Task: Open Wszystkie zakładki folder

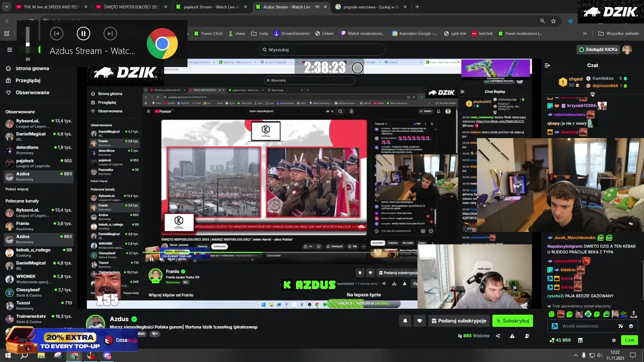Action: pyautogui.click(x=619, y=34)
